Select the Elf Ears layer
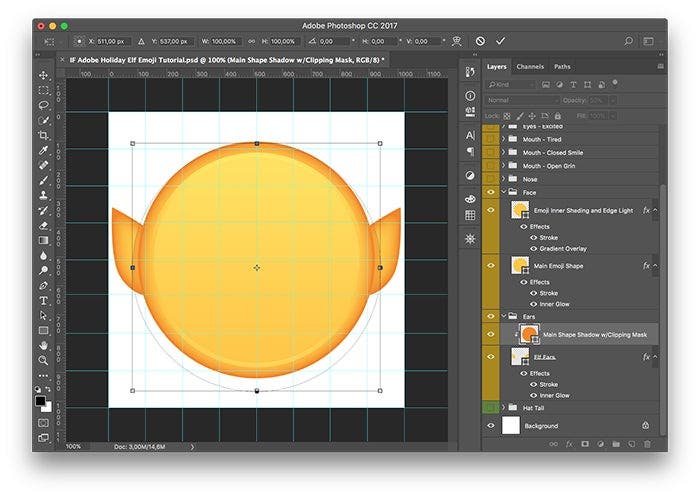This screenshot has height=498, width=700. 545,356
